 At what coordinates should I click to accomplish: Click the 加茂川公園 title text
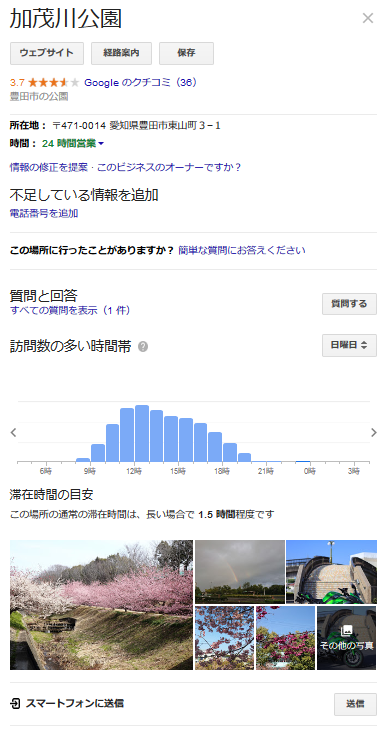click(66, 19)
